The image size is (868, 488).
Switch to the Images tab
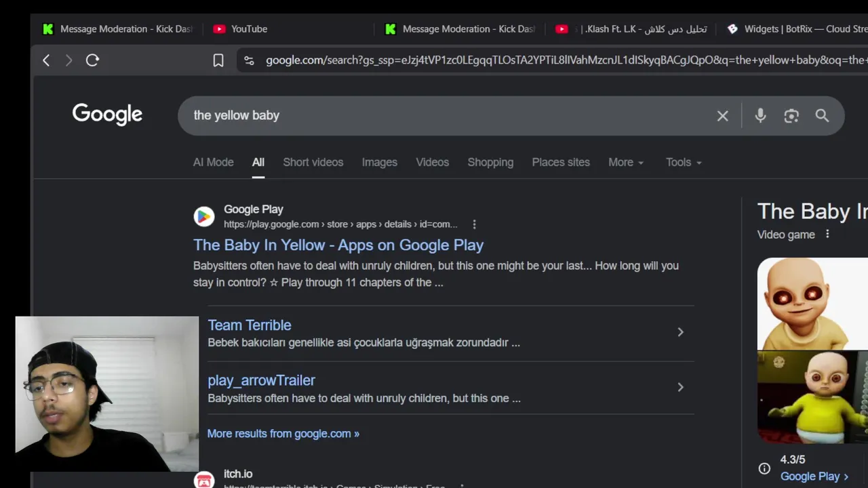pyautogui.click(x=379, y=163)
